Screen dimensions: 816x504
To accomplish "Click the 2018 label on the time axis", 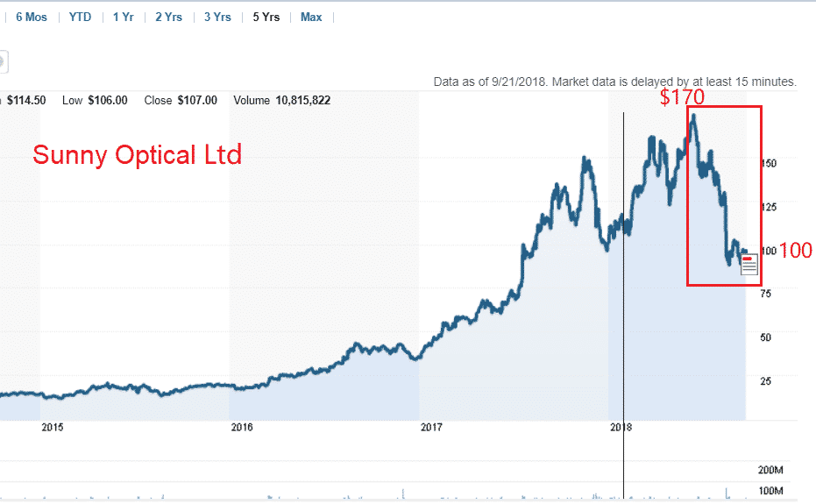I will [621, 428].
